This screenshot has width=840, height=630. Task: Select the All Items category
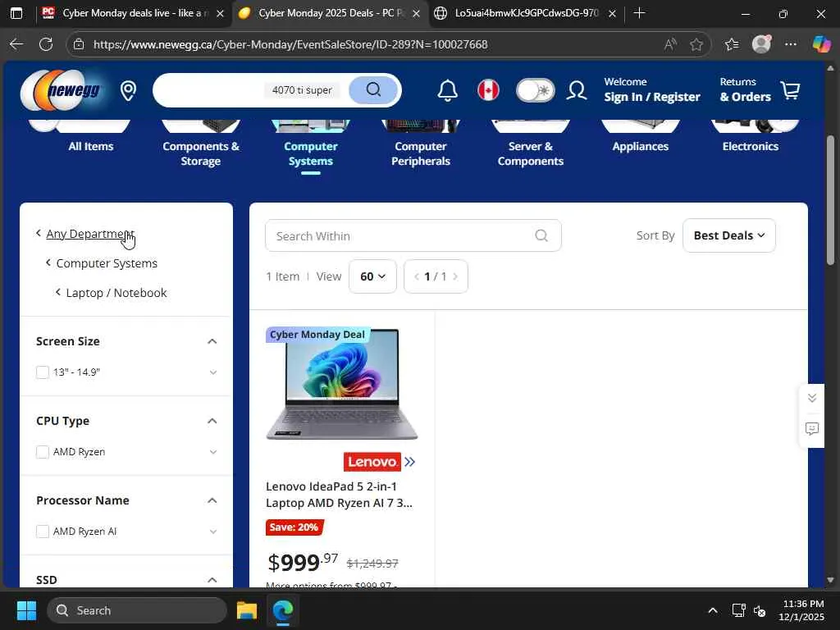point(90,146)
